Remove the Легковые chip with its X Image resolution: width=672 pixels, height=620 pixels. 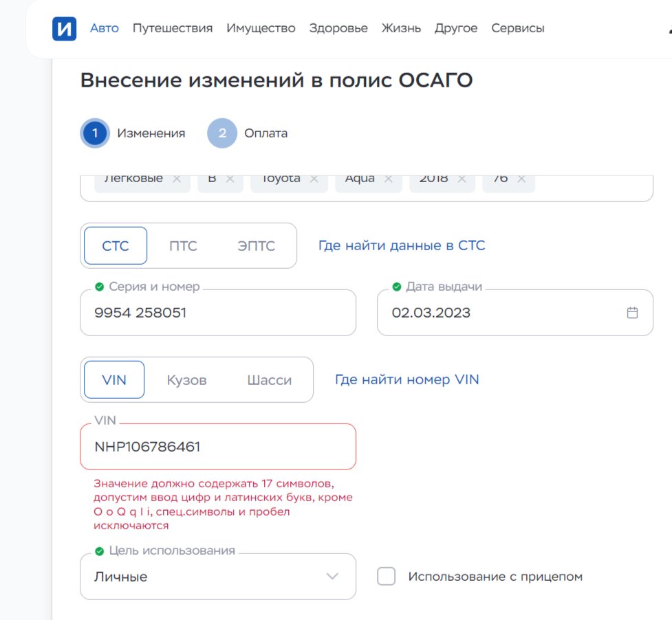point(177,179)
